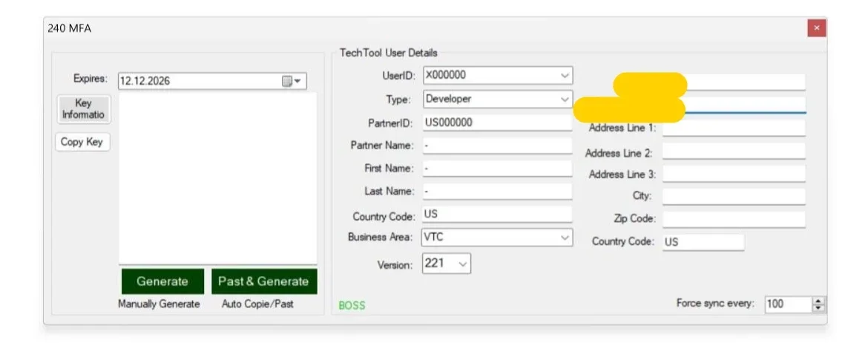Open the Type dropdown showing Developer

coord(565,99)
